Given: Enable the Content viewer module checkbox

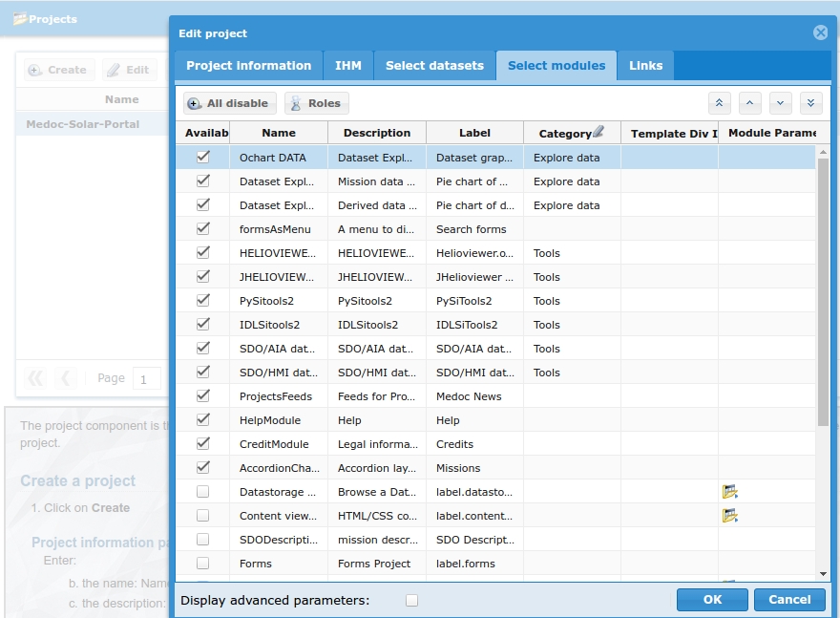Looking at the screenshot, I should pyautogui.click(x=203, y=516).
